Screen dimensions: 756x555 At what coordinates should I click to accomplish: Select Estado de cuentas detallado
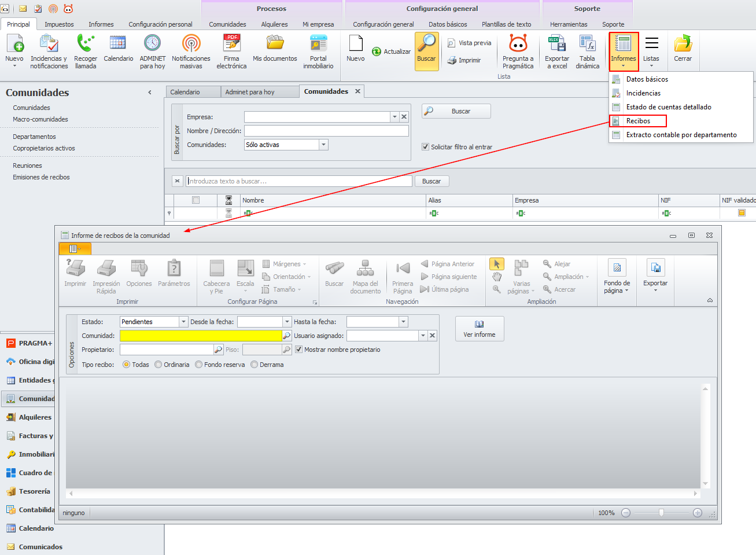[669, 107]
